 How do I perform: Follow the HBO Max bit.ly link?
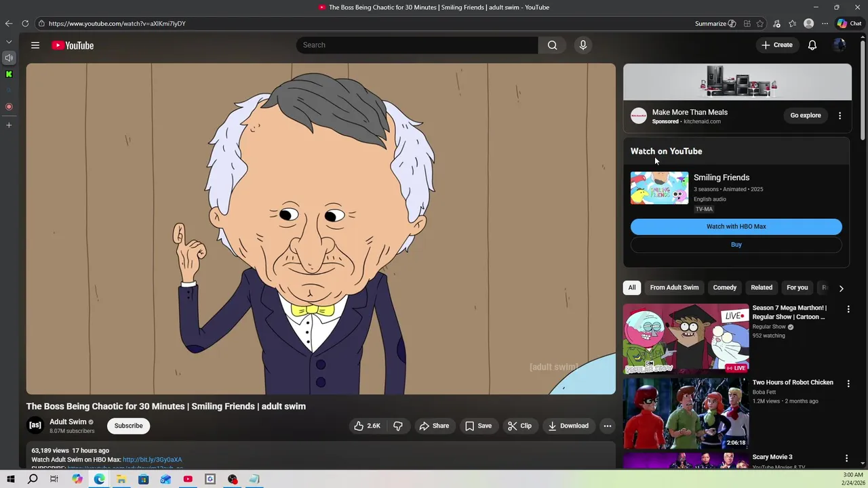click(x=152, y=460)
